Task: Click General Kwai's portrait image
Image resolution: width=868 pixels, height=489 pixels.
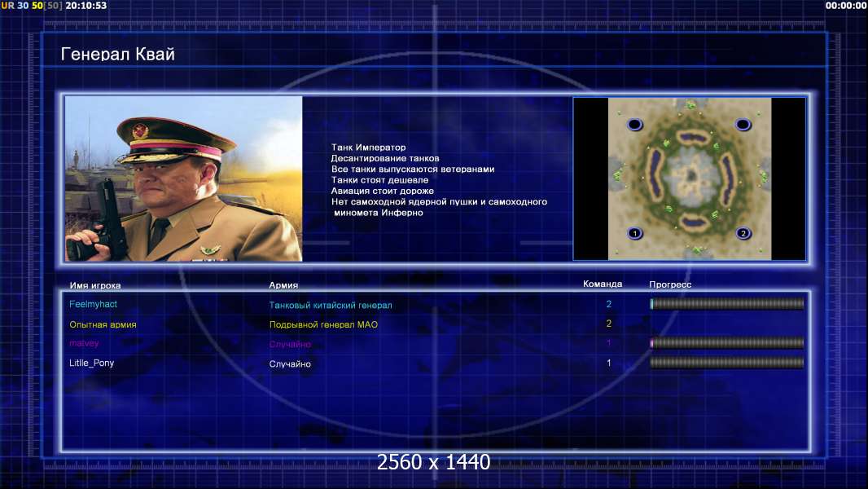Action: [184, 178]
